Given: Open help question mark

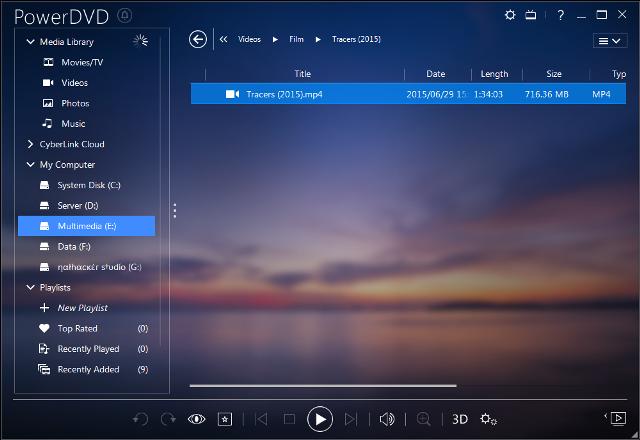Looking at the screenshot, I should pos(561,16).
